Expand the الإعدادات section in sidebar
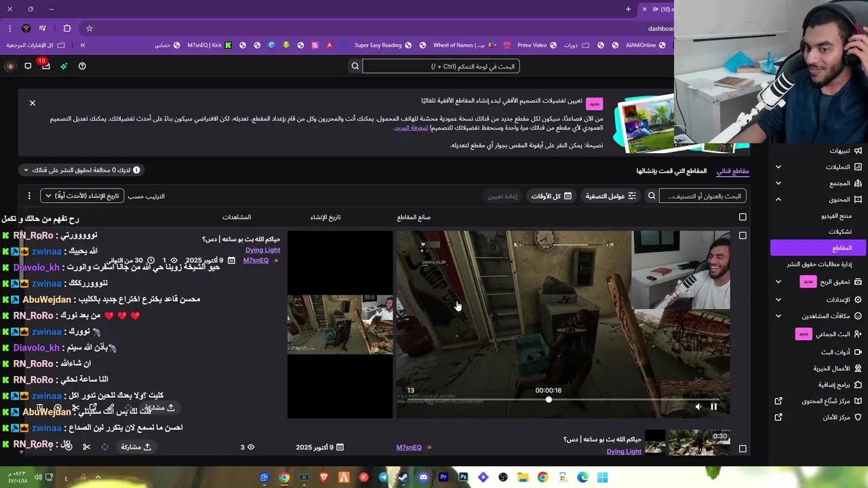This screenshot has width=868, height=488. click(778, 299)
